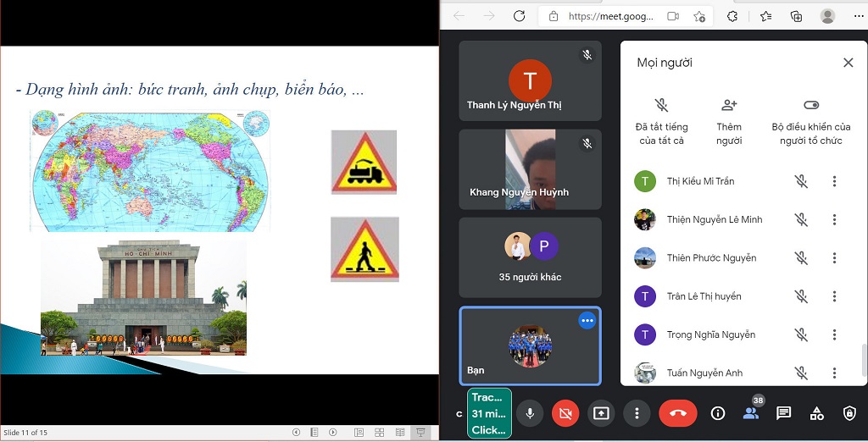Screen dimensions: 868x442
Task: Show meeting details info icon
Action: tap(718, 413)
